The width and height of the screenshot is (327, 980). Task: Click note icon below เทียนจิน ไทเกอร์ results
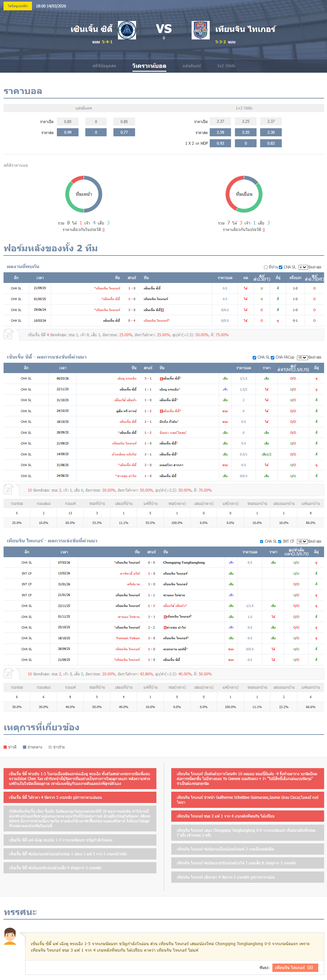tap(8, 673)
